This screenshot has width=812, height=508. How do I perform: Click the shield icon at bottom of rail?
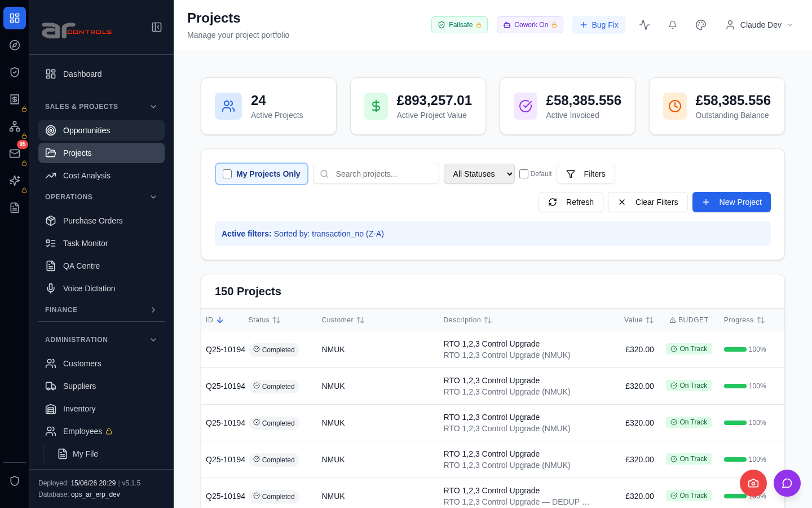(x=15, y=481)
